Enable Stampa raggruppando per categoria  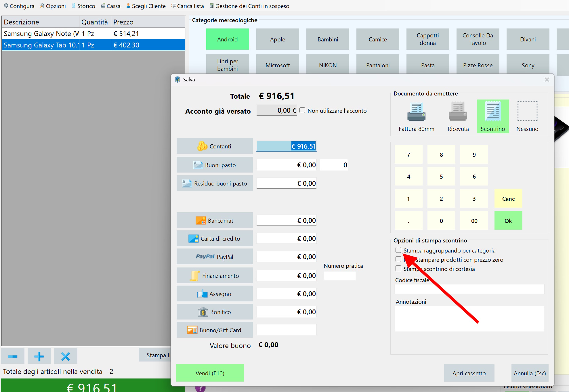398,250
